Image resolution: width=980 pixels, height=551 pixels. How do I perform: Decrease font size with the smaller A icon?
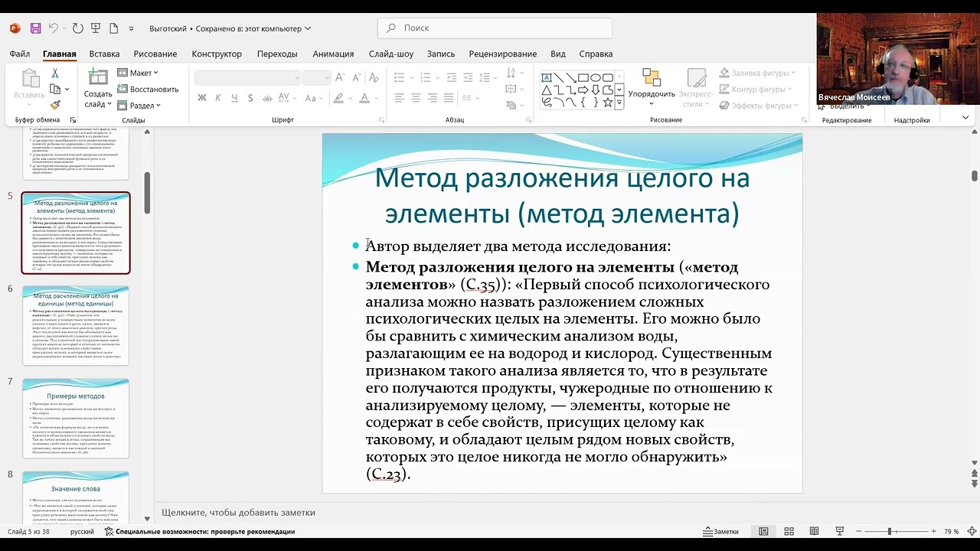coord(356,77)
